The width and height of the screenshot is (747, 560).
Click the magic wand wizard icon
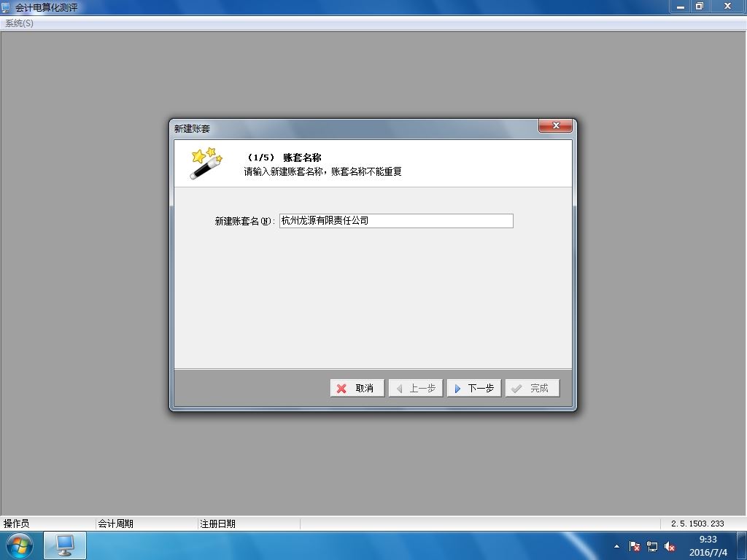coord(206,163)
